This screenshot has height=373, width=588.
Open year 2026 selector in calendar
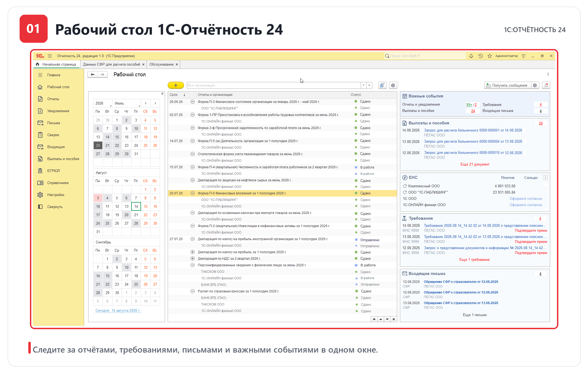103,103
